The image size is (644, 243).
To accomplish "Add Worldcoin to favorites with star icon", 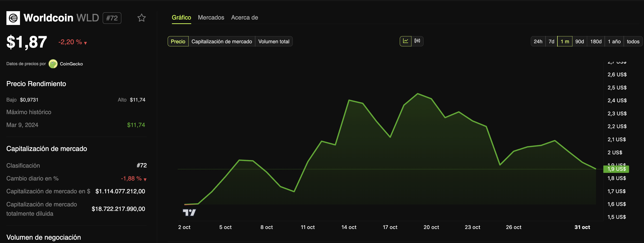I will [141, 18].
